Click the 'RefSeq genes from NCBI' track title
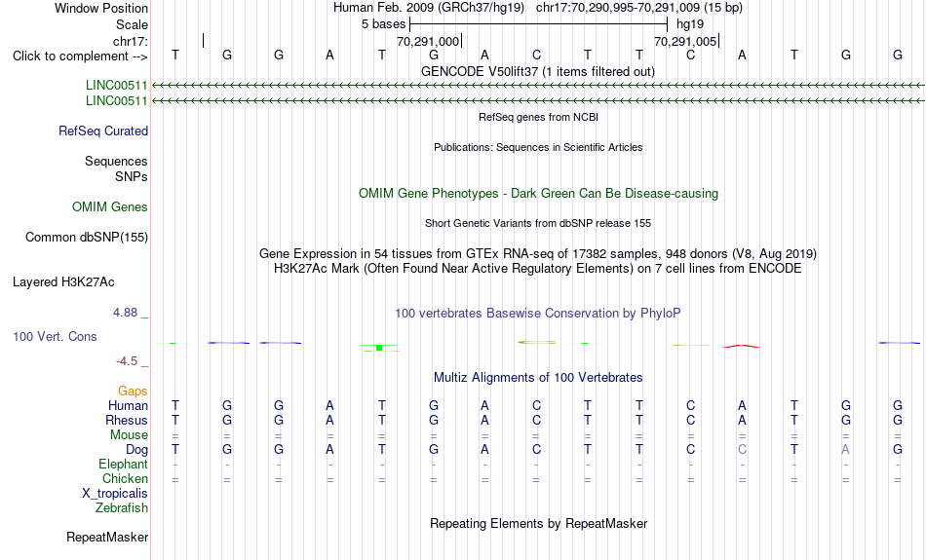The width and height of the screenshot is (926, 560). (x=538, y=117)
